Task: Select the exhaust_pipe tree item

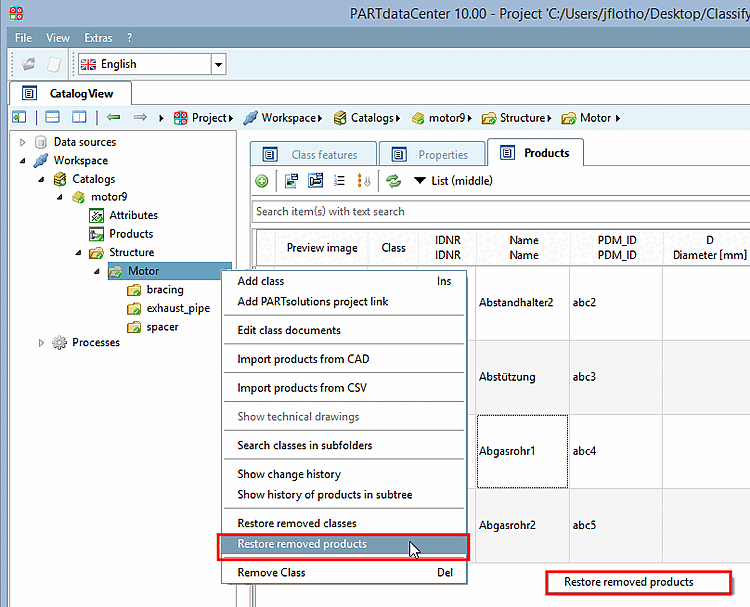Action: pyautogui.click(x=178, y=308)
